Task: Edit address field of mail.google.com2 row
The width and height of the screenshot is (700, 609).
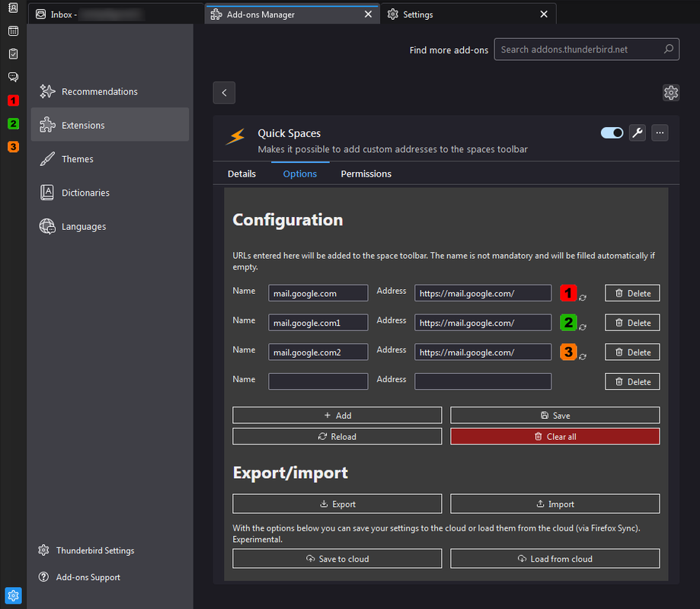Action: point(483,352)
